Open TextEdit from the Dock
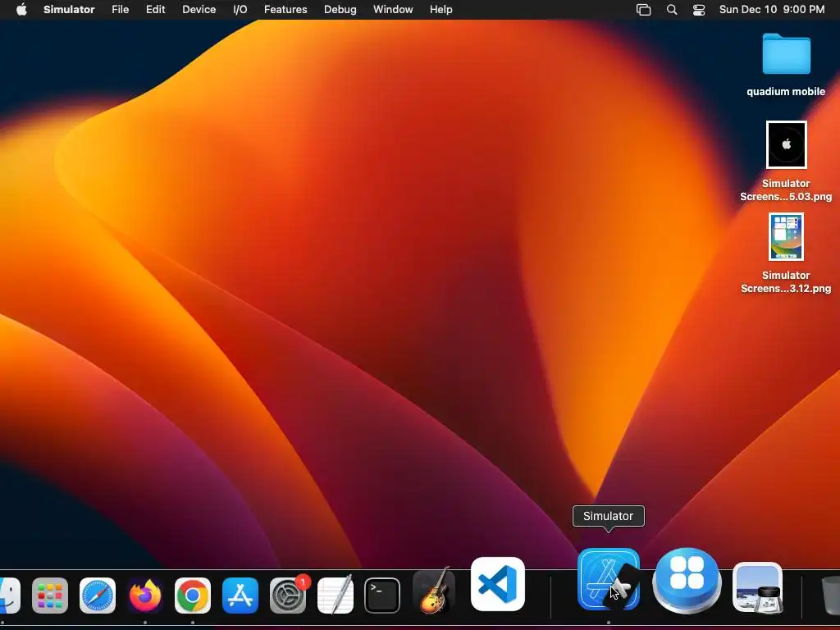 click(x=336, y=596)
